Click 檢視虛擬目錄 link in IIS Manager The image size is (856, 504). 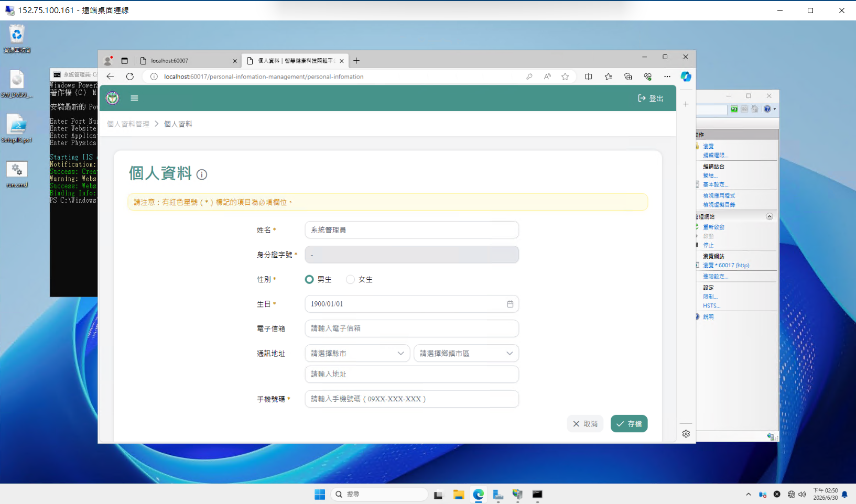(719, 205)
